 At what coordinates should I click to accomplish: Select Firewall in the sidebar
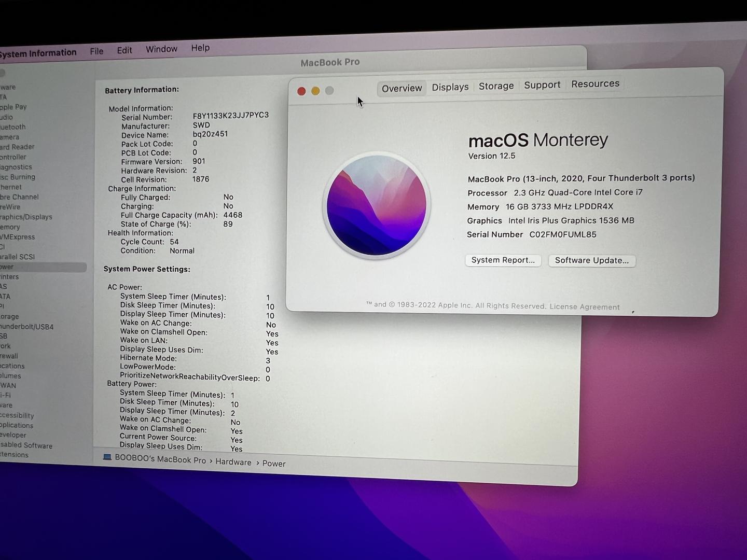9,356
